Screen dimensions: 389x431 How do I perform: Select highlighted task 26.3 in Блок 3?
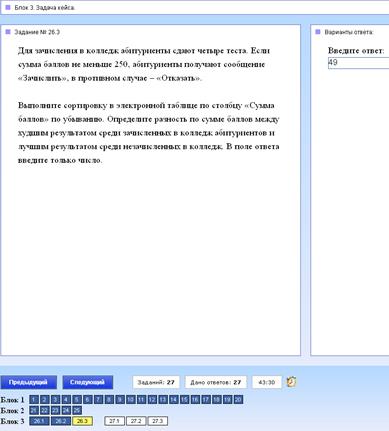[x=82, y=421]
